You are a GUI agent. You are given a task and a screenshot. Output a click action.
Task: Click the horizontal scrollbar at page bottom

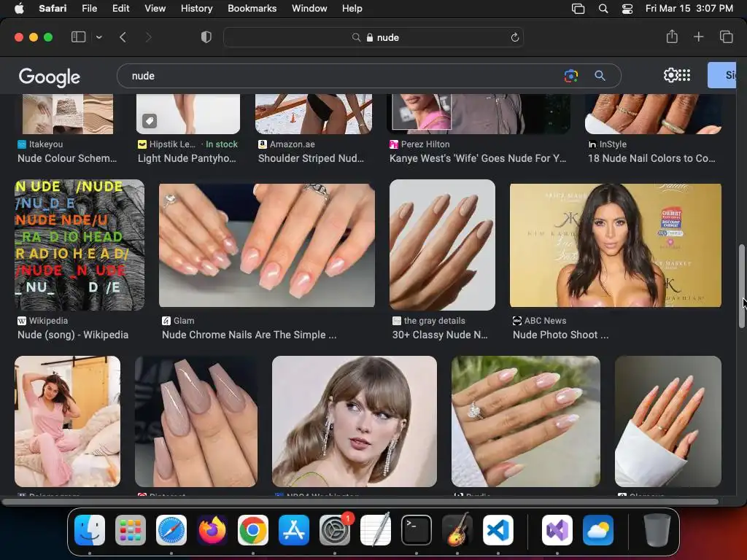pos(360,502)
